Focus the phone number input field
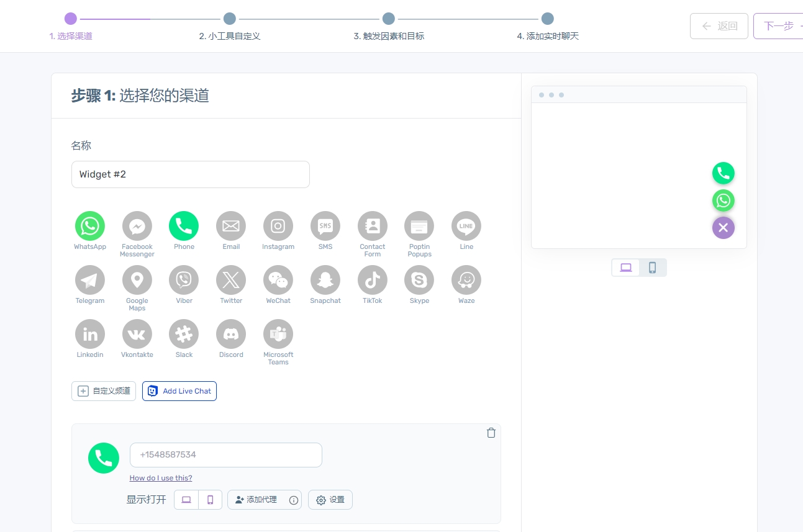This screenshot has width=803, height=532. point(226,455)
